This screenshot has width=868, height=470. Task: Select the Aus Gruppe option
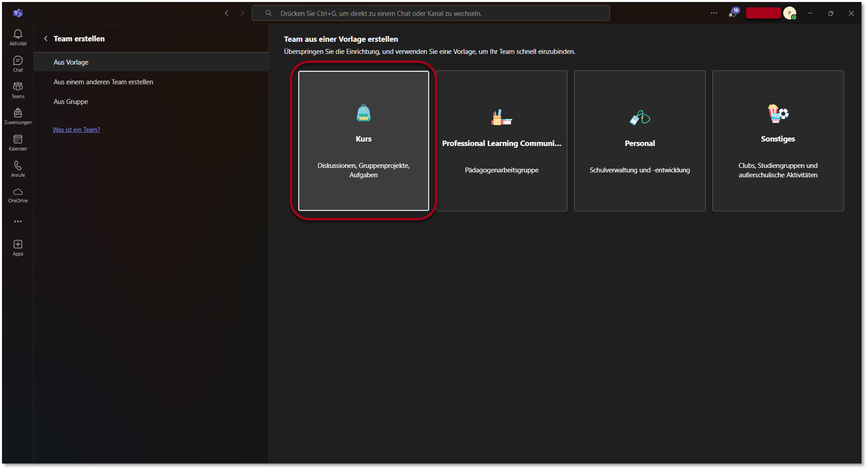(x=71, y=101)
